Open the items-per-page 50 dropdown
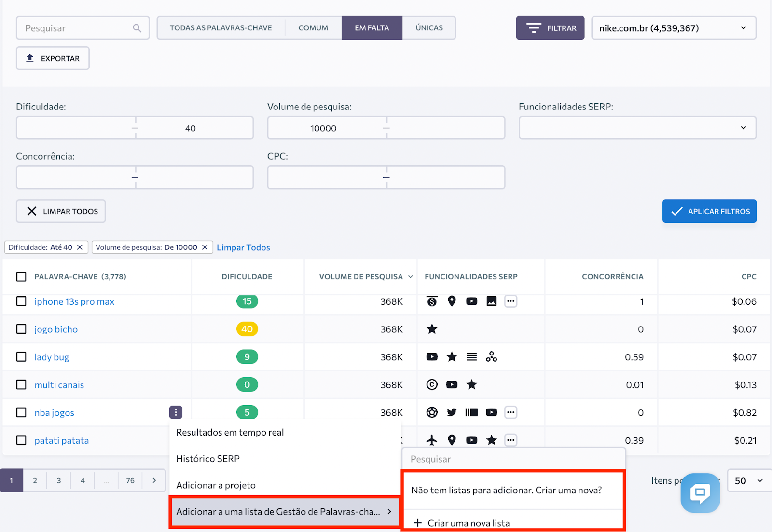This screenshot has width=772, height=532. (x=749, y=480)
